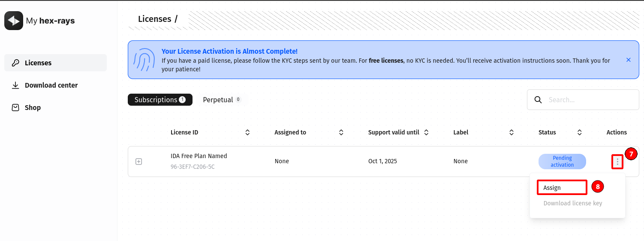
Task: Sort by License ID column
Action: [247, 132]
